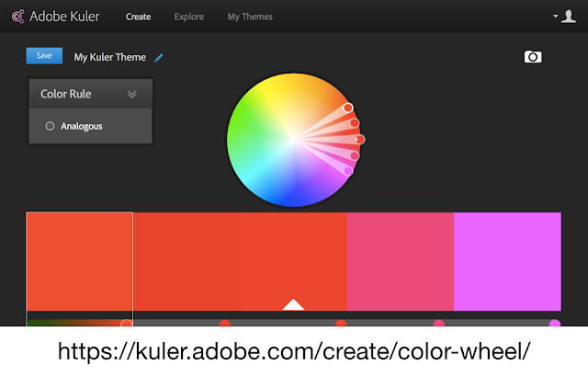Select the second red-orange wheel handle
This screenshot has width=588, height=377.
coord(355,123)
